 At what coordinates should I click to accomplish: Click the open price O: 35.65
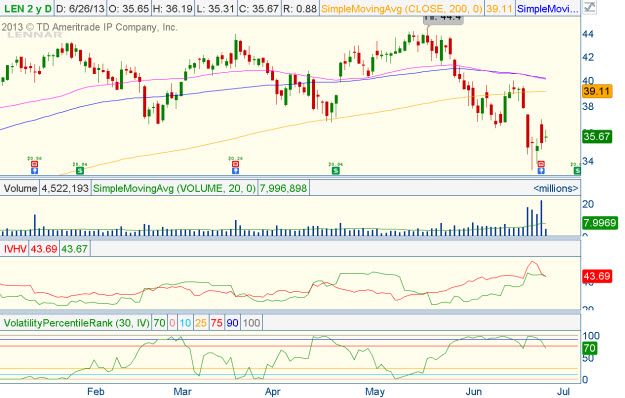pos(129,8)
